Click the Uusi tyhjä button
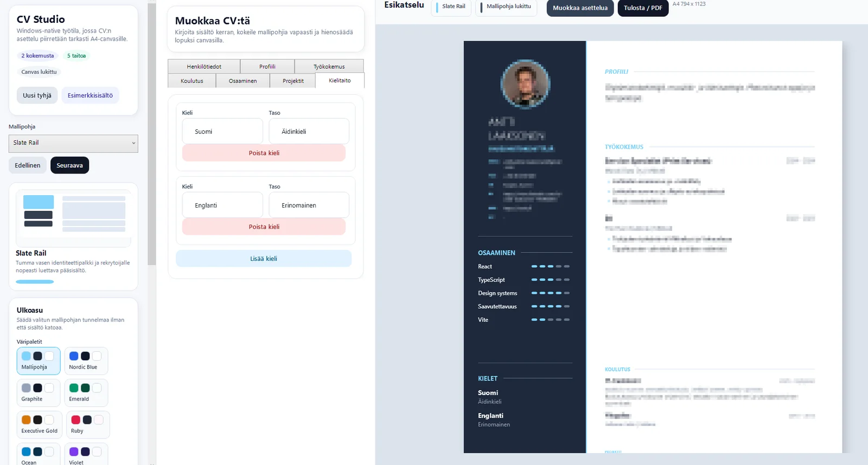Image resolution: width=868 pixels, height=465 pixels. (x=37, y=95)
